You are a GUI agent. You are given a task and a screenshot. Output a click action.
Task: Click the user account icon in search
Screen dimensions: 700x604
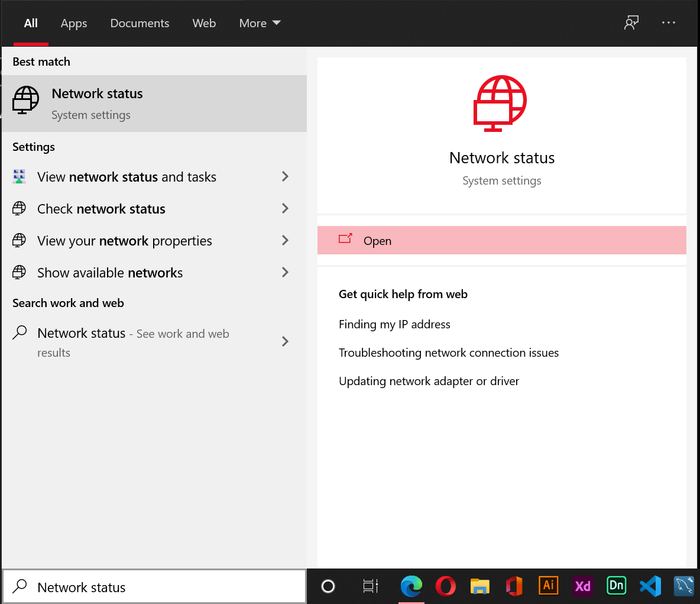point(631,22)
